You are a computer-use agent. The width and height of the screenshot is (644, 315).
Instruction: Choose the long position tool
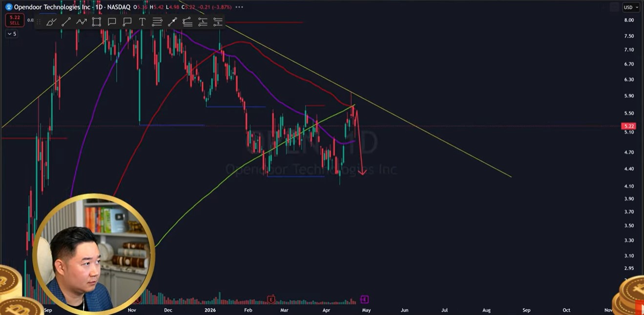pyautogui.click(x=203, y=22)
